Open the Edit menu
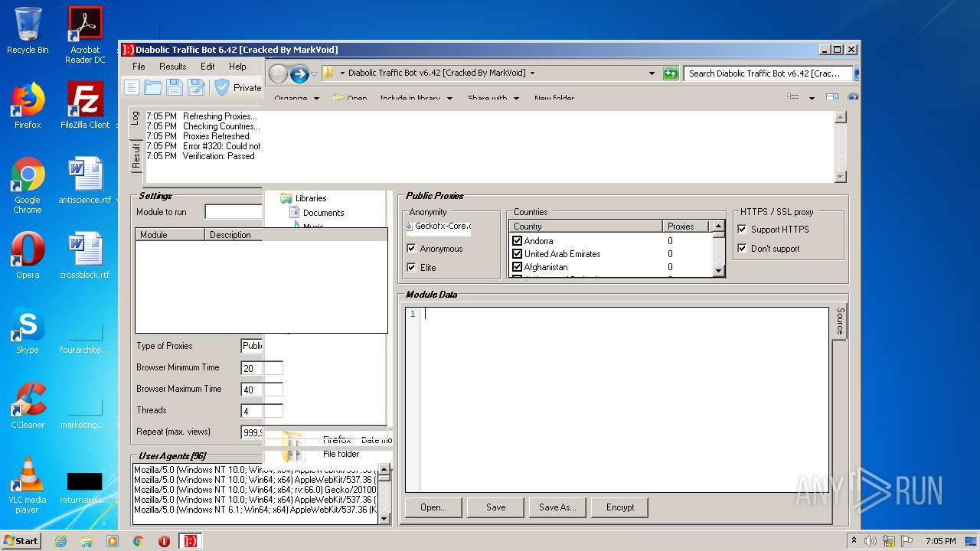 207,67
